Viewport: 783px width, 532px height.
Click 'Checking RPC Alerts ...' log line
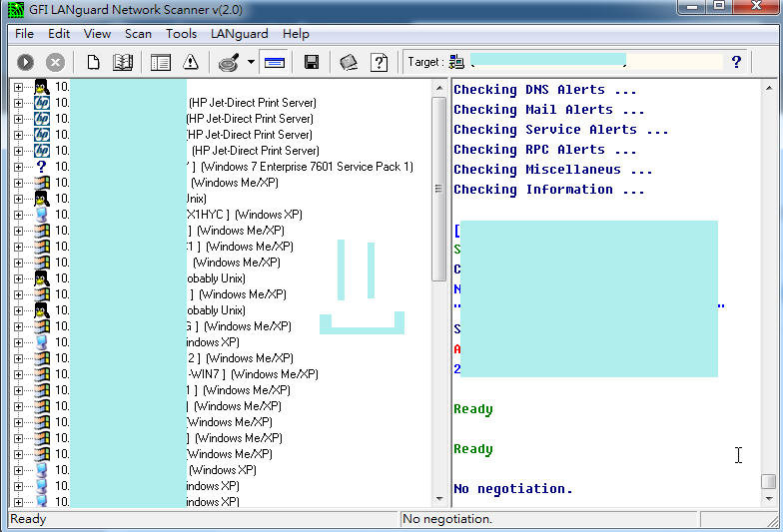pos(545,150)
